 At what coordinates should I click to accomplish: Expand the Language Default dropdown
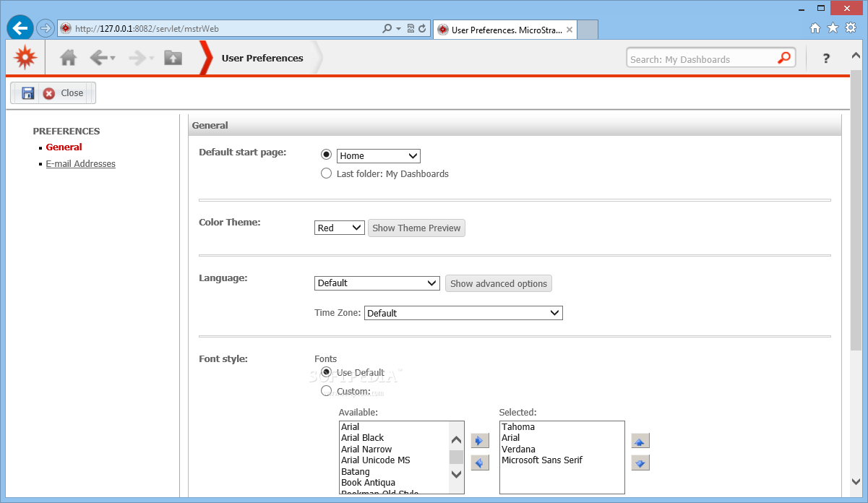tap(377, 283)
